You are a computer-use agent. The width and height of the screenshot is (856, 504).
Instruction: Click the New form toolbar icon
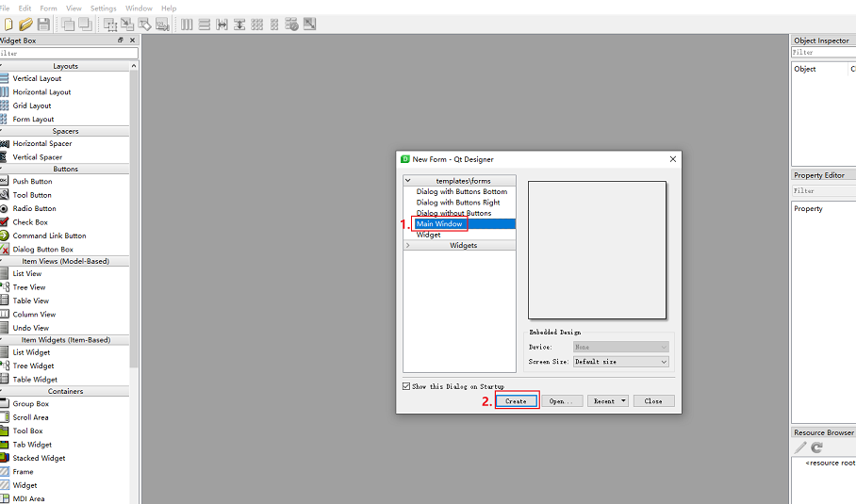[x=8, y=24]
